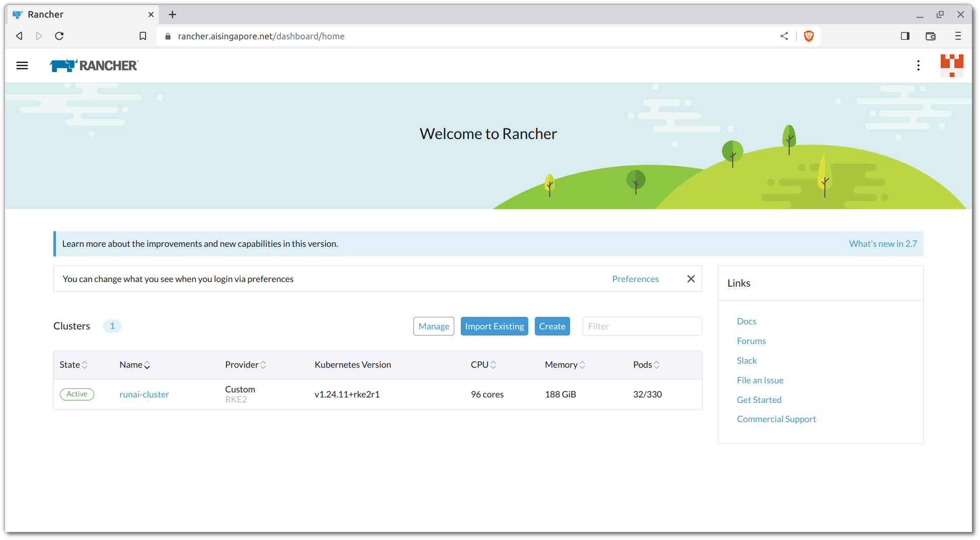Viewport: 980px width, 540px height.
Task: Click the 188 GiB memory cell
Action: pos(561,394)
